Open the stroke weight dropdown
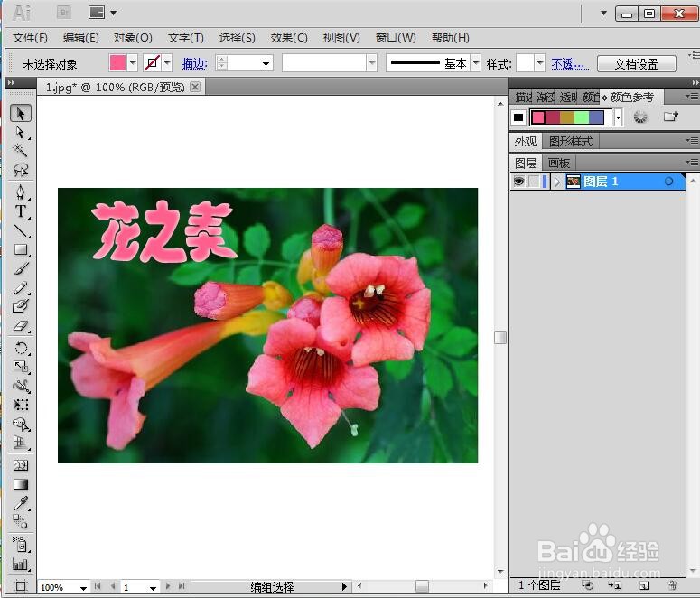700x598 pixels. pos(266,63)
